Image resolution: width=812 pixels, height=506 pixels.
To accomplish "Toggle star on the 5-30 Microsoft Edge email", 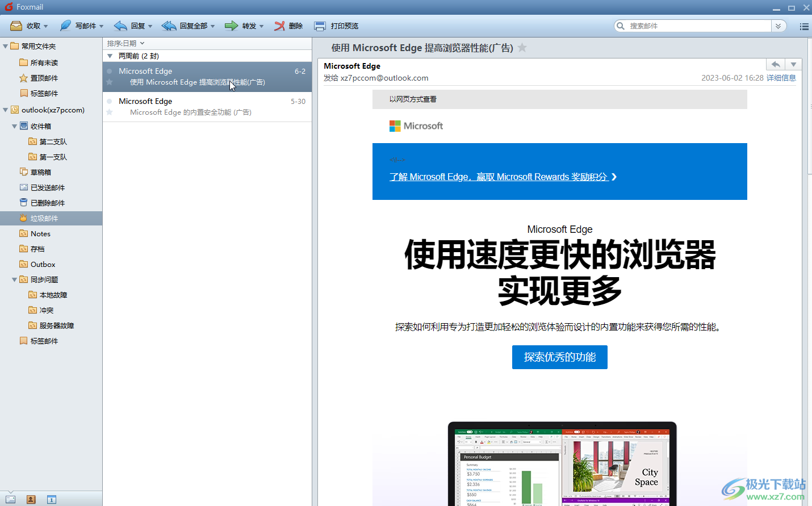I will 110,112.
